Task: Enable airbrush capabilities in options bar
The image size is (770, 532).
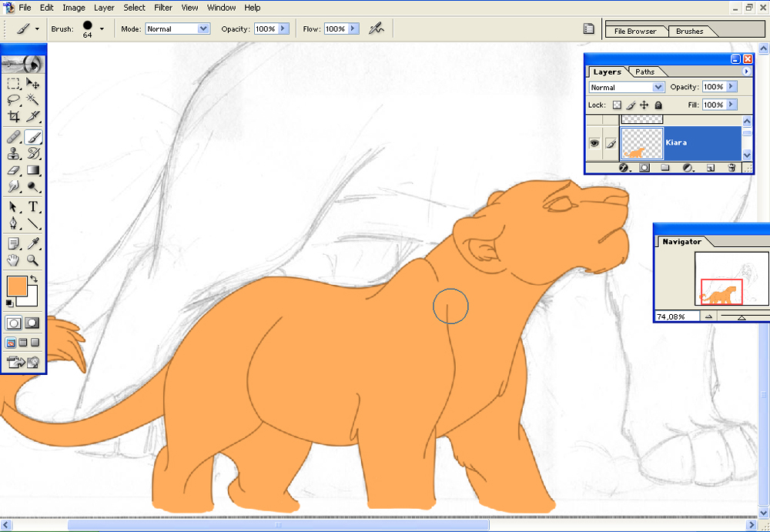Action: click(377, 28)
